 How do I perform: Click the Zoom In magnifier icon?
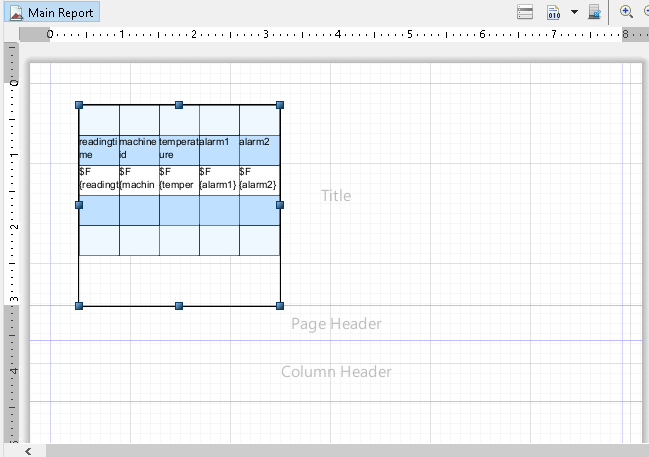pyautogui.click(x=627, y=12)
